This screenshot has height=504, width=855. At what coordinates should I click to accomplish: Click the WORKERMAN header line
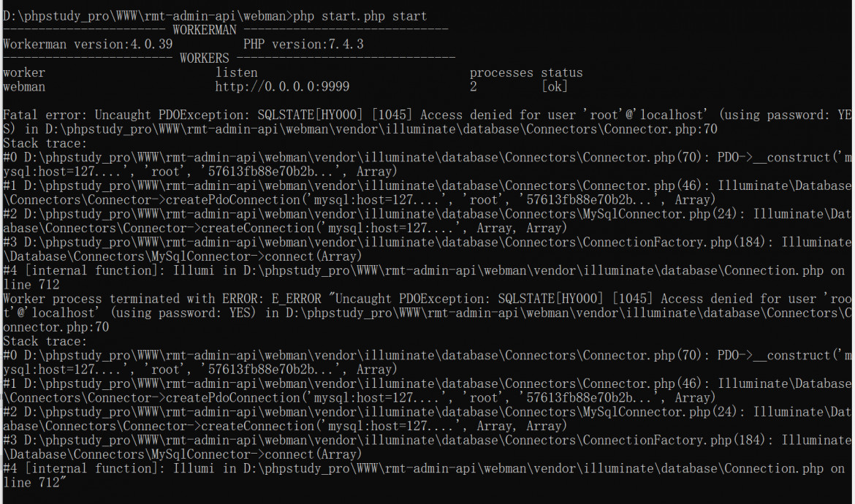tap(225, 31)
